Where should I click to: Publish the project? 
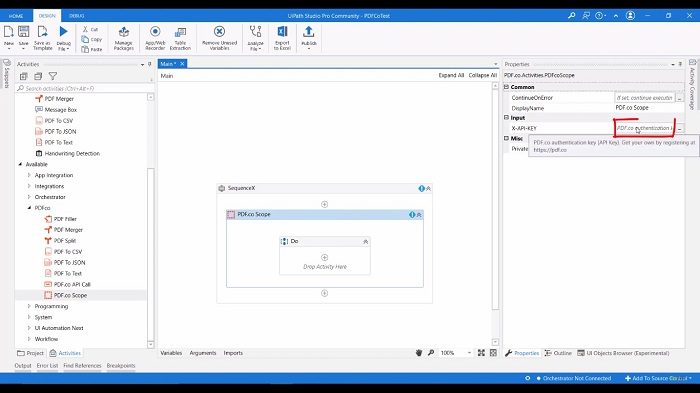308,37
